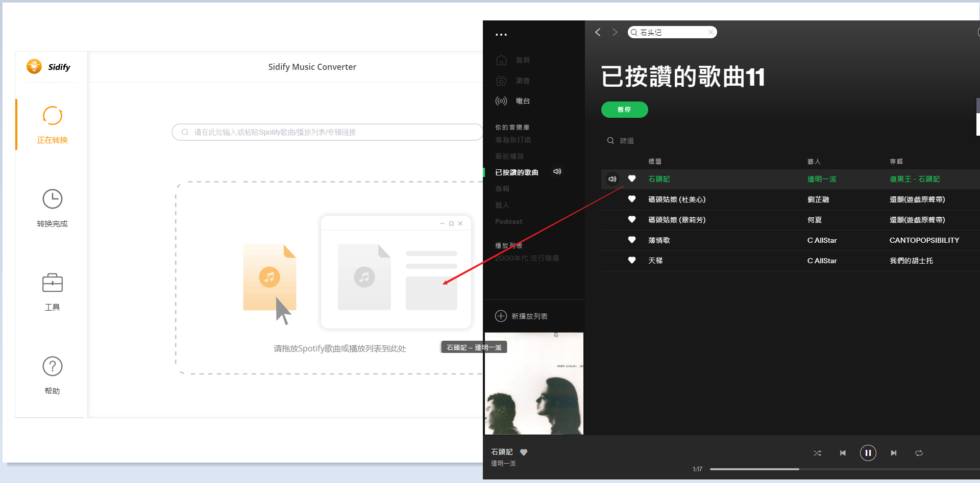Toggle shuffle playback
This screenshot has height=483, width=980.
817,453
